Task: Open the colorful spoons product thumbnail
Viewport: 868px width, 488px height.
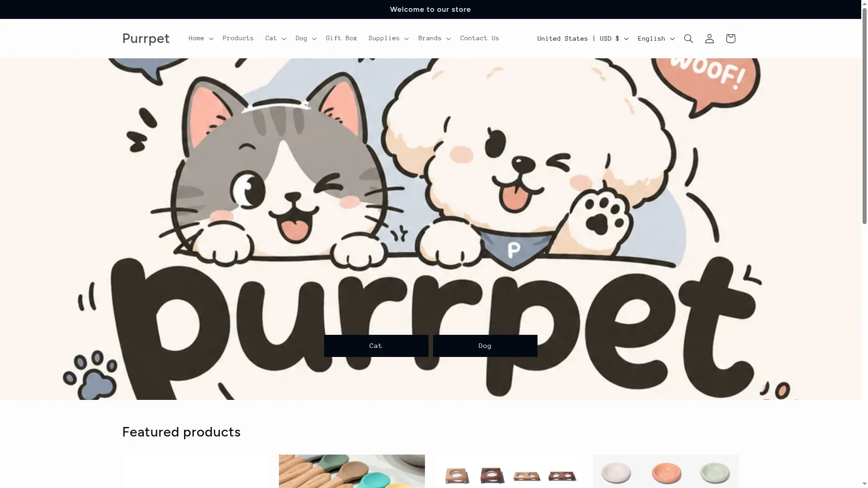Action: coord(352,471)
